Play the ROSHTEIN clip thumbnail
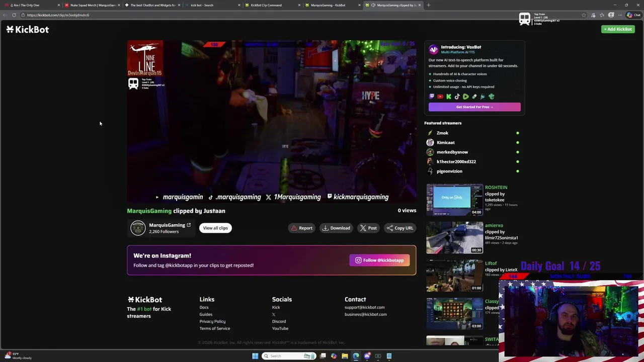This screenshot has height=362, width=644. click(x=454, y=200)
